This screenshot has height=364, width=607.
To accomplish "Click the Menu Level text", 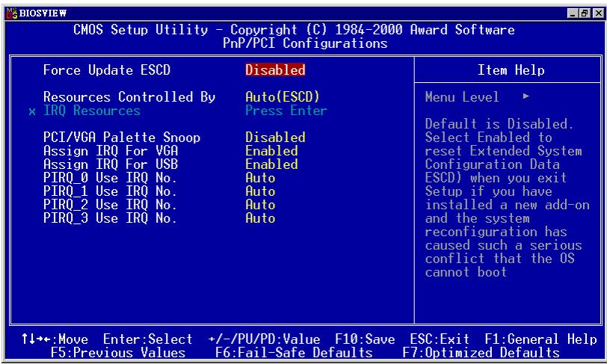I will click(462, 97).
